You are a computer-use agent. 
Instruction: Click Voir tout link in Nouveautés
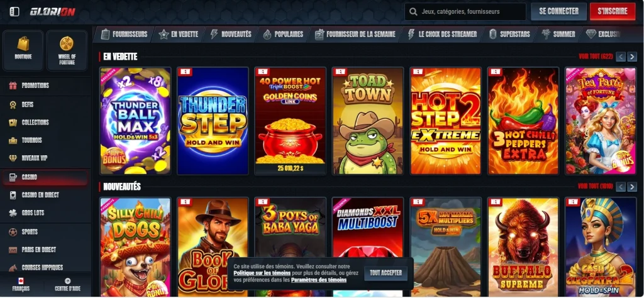coord(595,186)
